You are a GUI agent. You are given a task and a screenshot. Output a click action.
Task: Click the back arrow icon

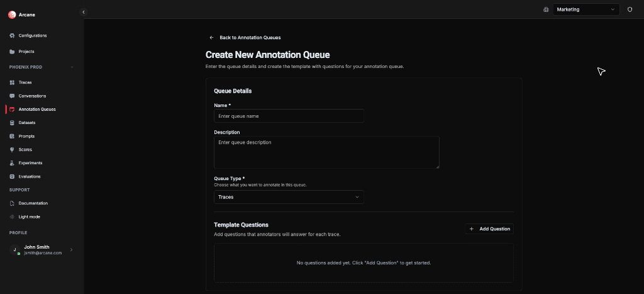click(211, 37)
